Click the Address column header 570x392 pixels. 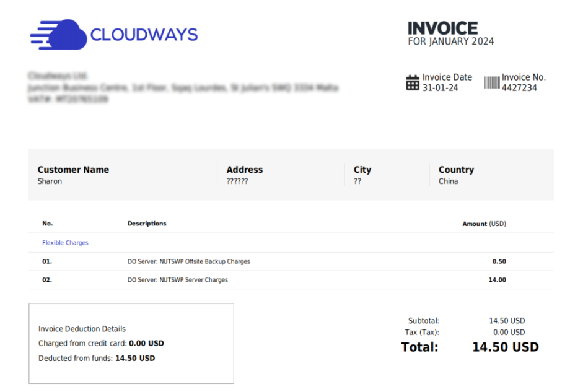point(244,170)
